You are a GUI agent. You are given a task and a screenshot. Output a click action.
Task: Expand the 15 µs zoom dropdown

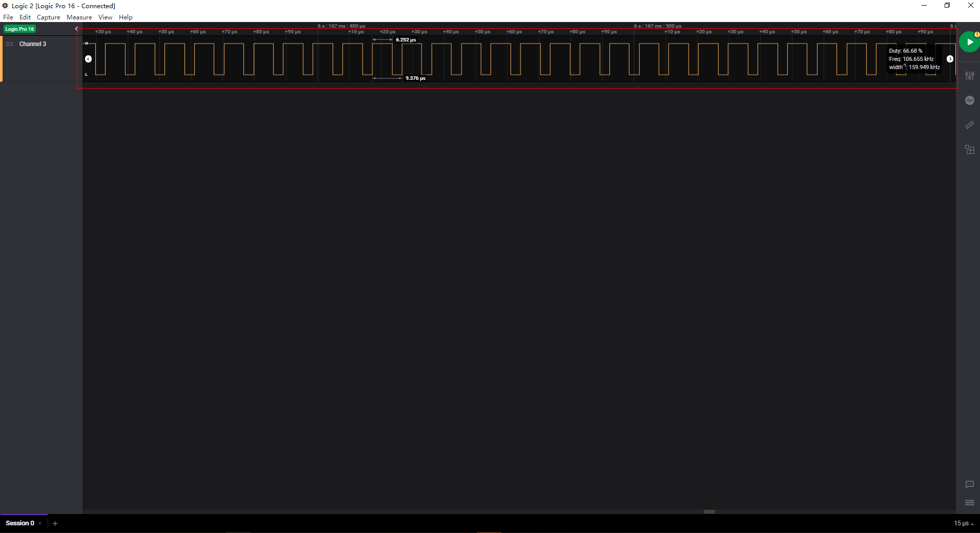(963, 523)
